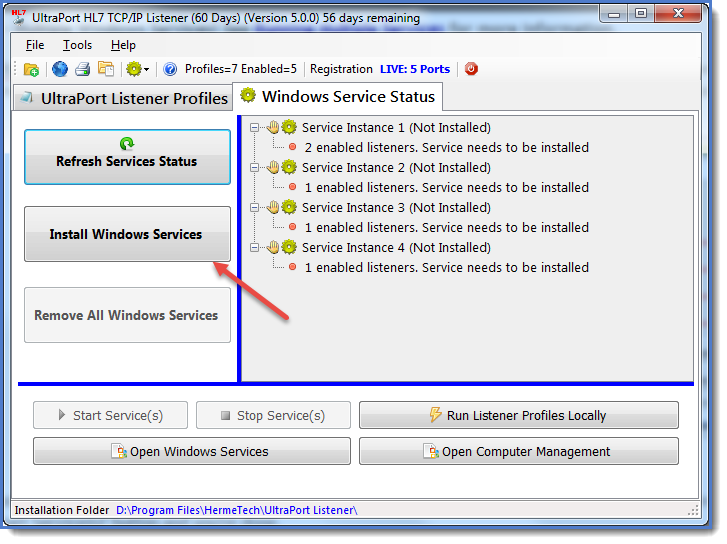Click Remove All Windows Services button
The width and height of the screenshot is (727, 544).
[x=128, y=315]
